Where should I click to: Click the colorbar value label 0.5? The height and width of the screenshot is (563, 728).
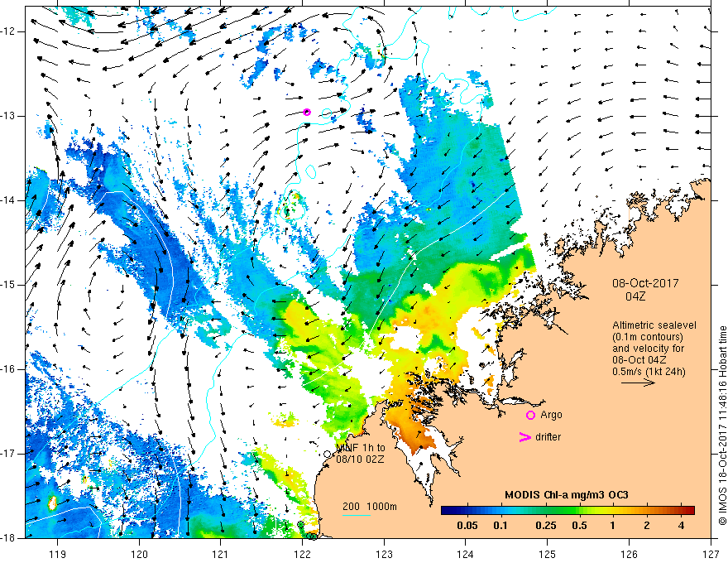[579, 526]
